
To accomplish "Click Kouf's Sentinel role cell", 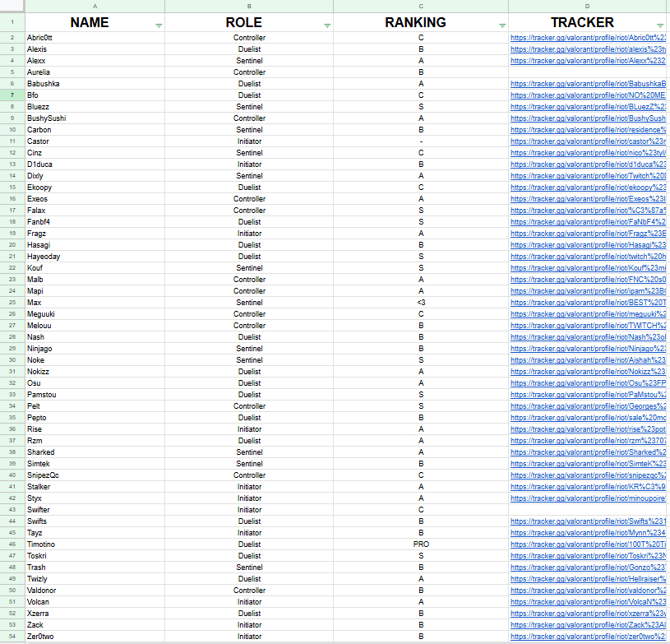I will (249, 268).
